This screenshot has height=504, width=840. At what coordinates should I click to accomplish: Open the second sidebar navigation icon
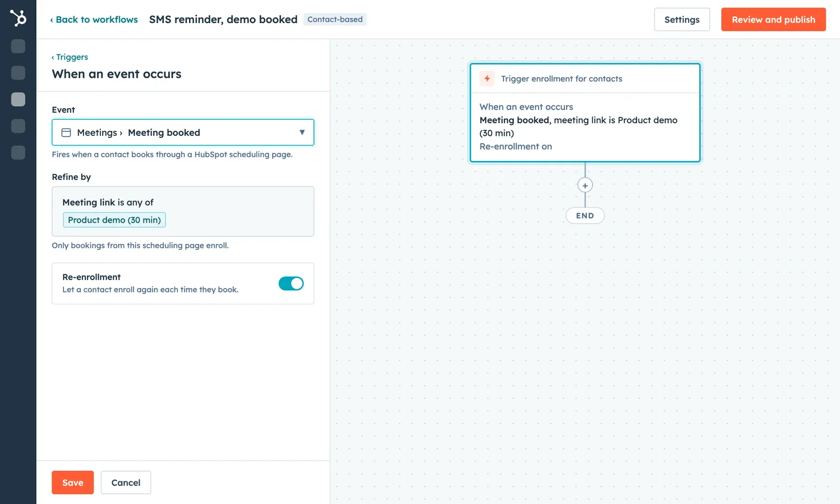click(18, 72)
